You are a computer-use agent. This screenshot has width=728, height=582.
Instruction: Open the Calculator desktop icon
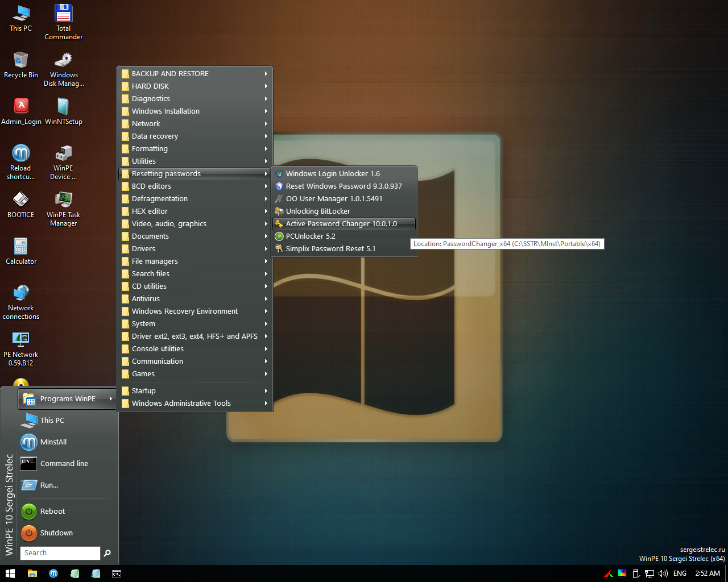(21, 251)
